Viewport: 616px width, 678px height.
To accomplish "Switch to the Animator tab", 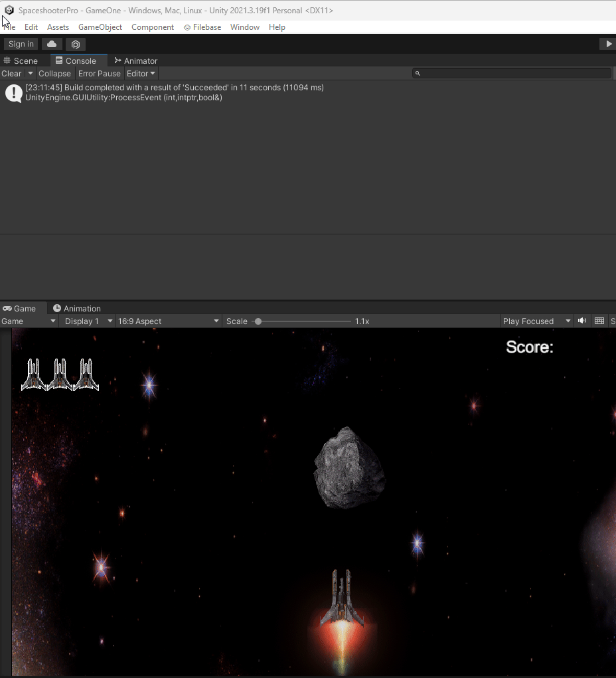I will tap(135, 60).
